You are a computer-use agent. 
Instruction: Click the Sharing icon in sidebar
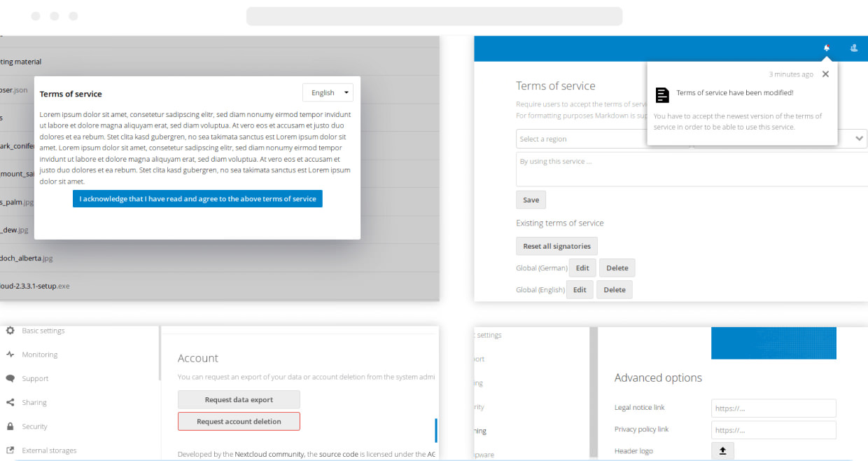[x=10, y=402]
